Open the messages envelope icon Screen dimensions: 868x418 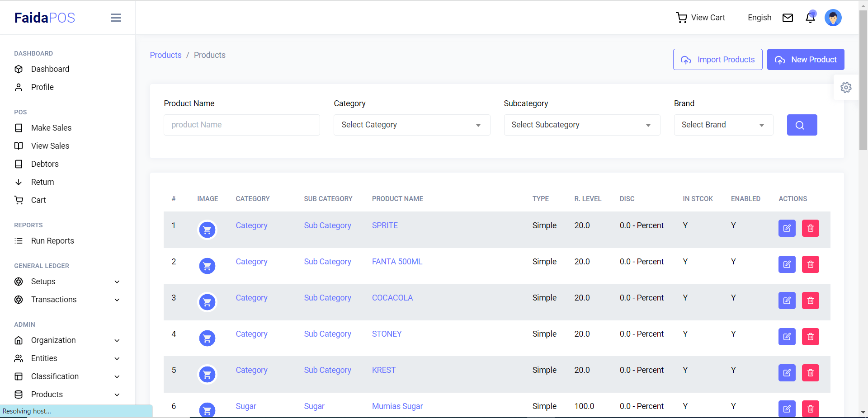(788, 18)
